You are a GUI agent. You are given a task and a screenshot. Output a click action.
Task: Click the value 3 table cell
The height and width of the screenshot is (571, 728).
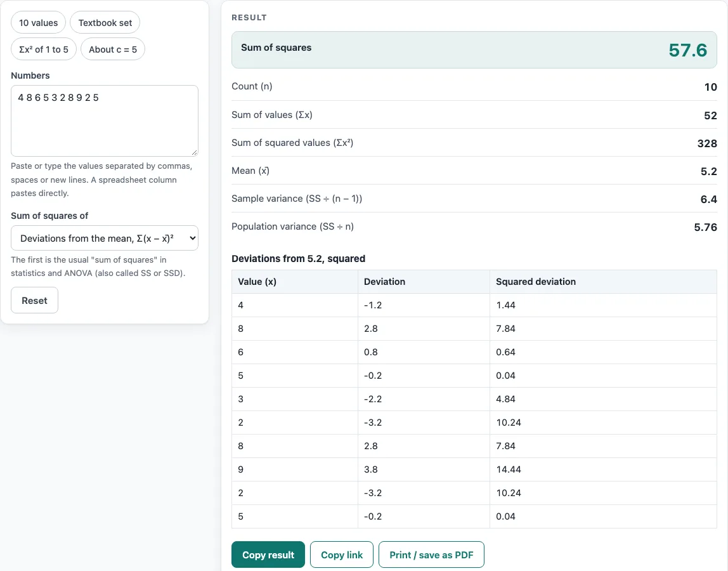[x=295, y=399]
